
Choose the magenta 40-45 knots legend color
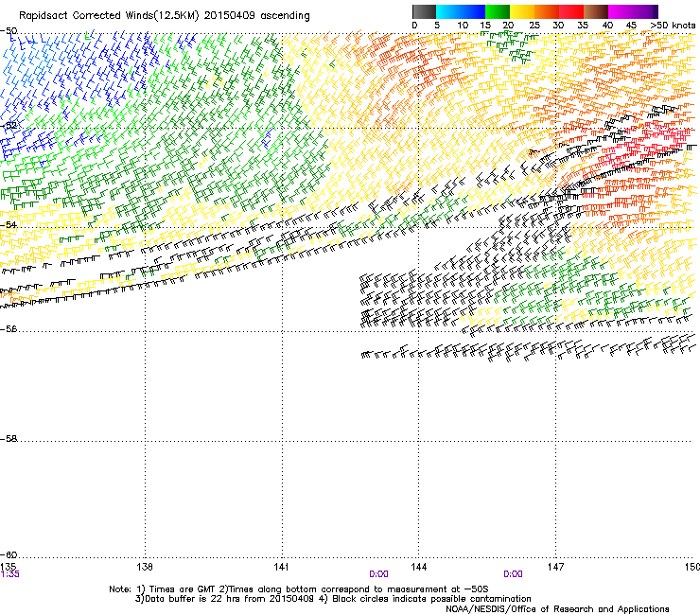621,11
